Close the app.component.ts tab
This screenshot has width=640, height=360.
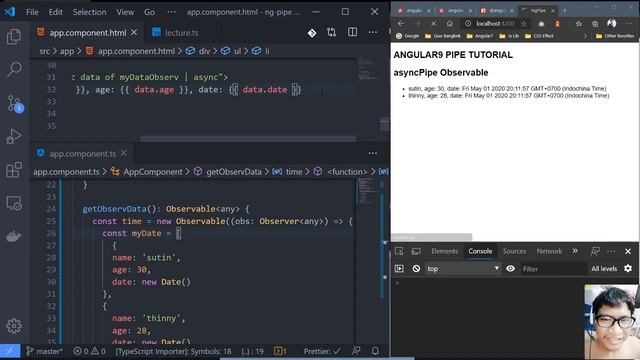(x=124, y=153)
